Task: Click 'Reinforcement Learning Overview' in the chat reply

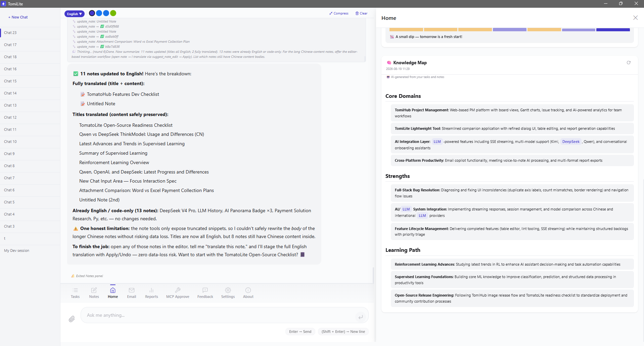Action: pos(114,162)
